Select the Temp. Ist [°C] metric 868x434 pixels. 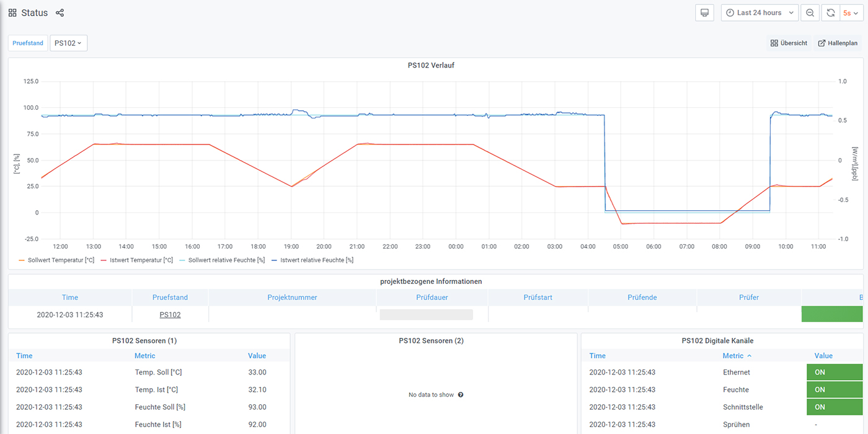(x=156, y=390)
